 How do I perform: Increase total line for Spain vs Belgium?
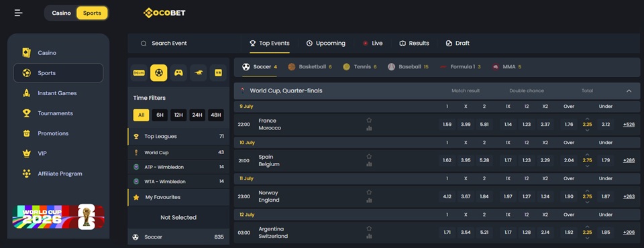click(588, 155)
